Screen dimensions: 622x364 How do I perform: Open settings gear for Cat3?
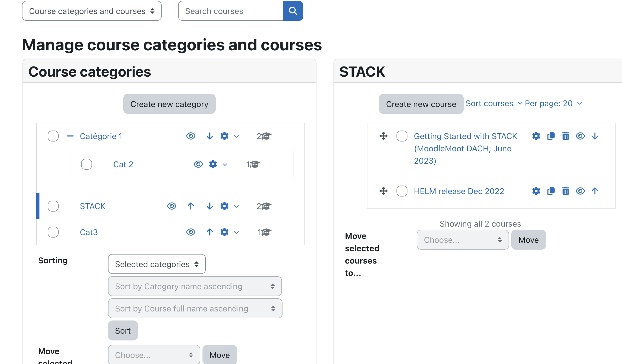(224, 232)
